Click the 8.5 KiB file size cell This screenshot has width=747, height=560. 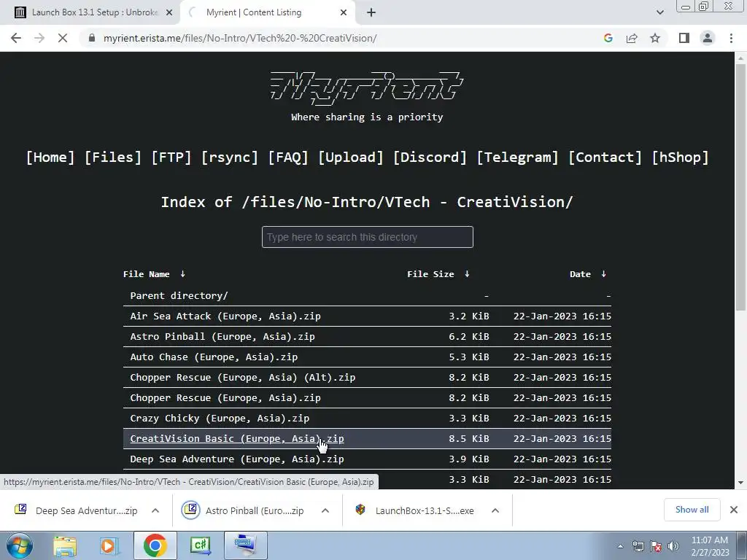point(469,439)
